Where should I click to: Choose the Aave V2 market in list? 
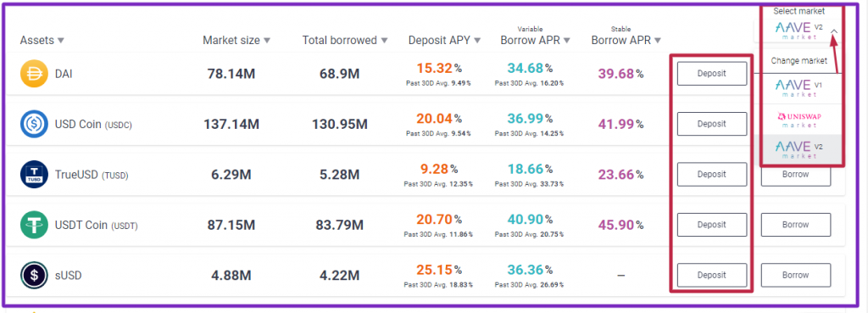[798, 150]
